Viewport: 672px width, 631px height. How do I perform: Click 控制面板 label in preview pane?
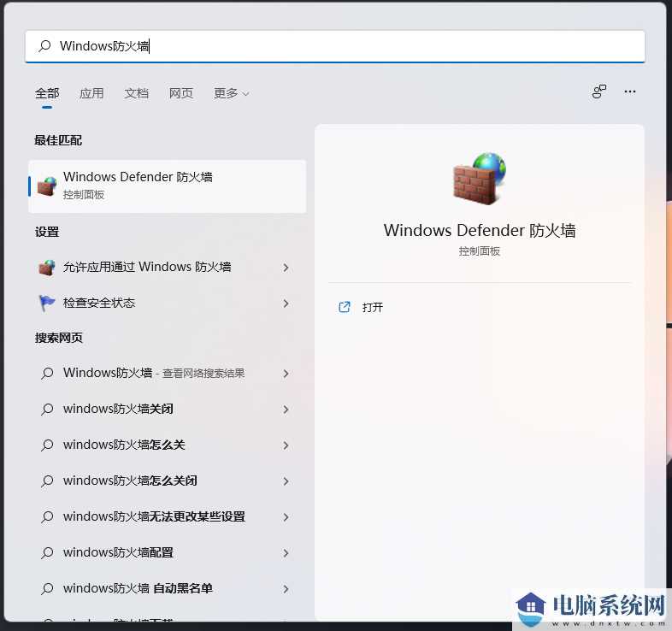click(x=480, y=251)
